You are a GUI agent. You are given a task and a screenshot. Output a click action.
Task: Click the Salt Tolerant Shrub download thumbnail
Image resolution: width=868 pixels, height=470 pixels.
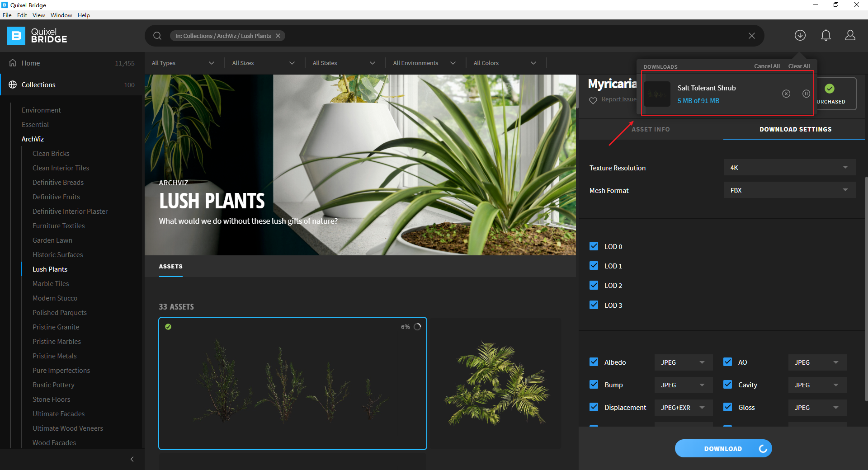(656, 94)
